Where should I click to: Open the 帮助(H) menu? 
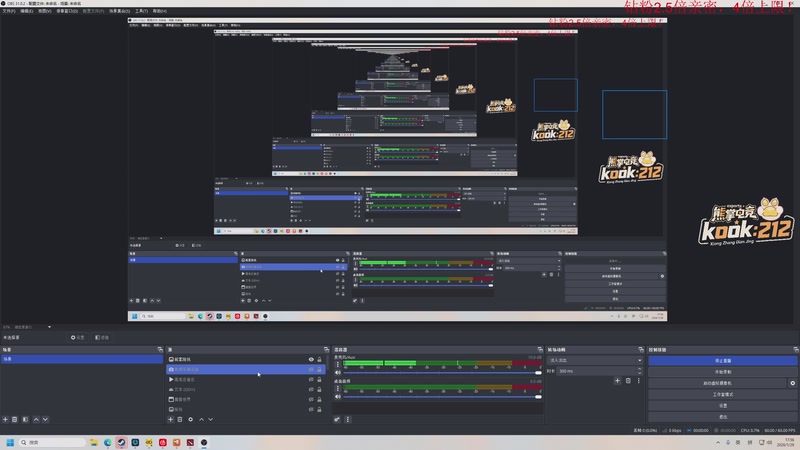tap(160, 11)
